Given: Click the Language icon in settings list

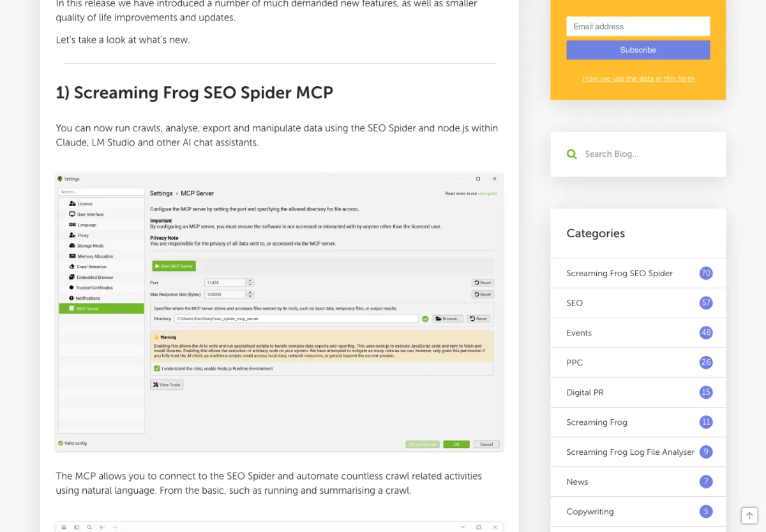Looking at the screenshot, I should tap(72, 225).
